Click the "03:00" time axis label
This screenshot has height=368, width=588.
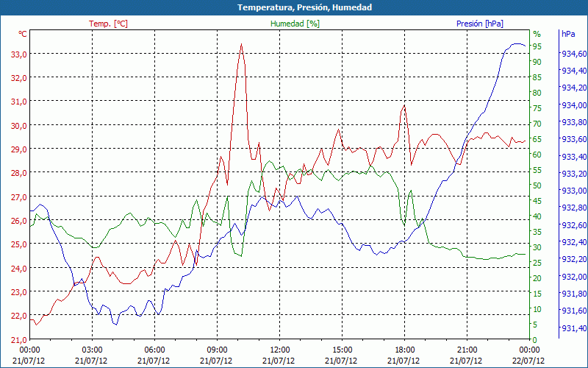pyautogui.click(x=93, y=350)
